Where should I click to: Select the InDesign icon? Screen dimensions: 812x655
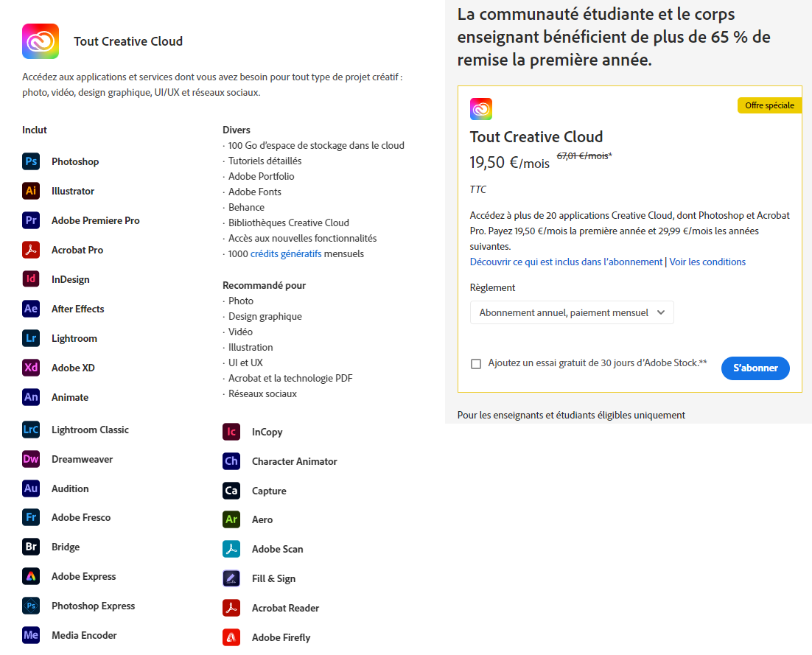(31, 279)
